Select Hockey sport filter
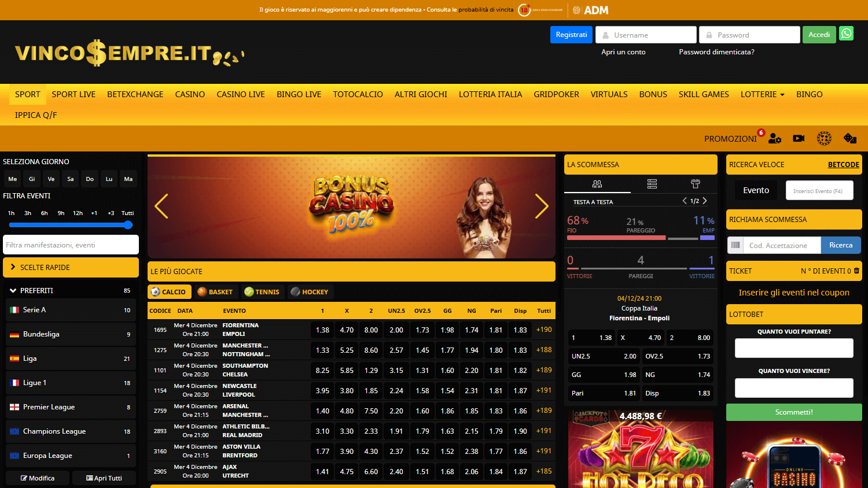The height and width of the screenshot is (488, 868). [310, 292]
